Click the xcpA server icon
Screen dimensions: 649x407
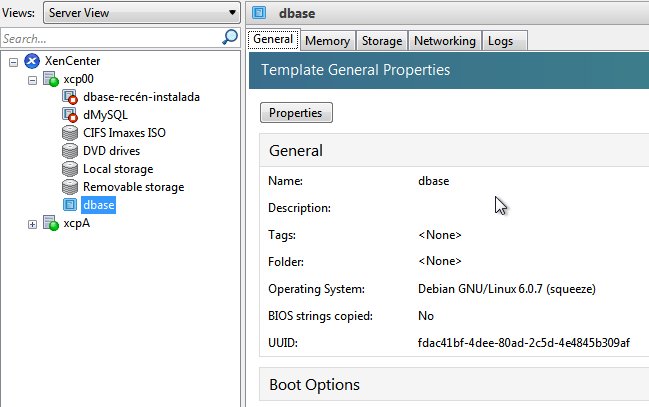(x=51, y=223)
